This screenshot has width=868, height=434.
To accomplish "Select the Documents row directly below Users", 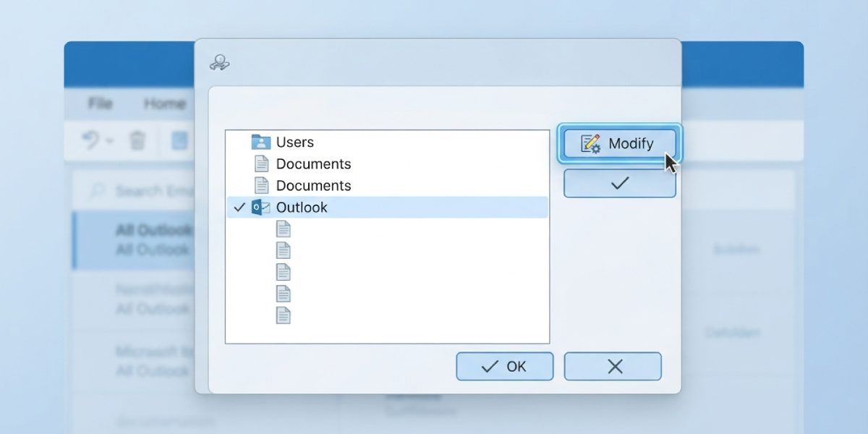I will pos(387,164).
